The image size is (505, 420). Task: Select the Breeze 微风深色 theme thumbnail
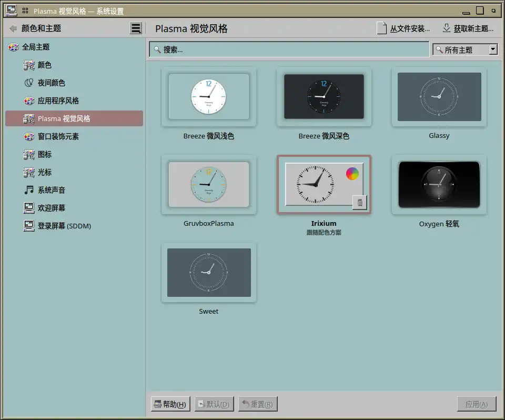click(324, 96)
